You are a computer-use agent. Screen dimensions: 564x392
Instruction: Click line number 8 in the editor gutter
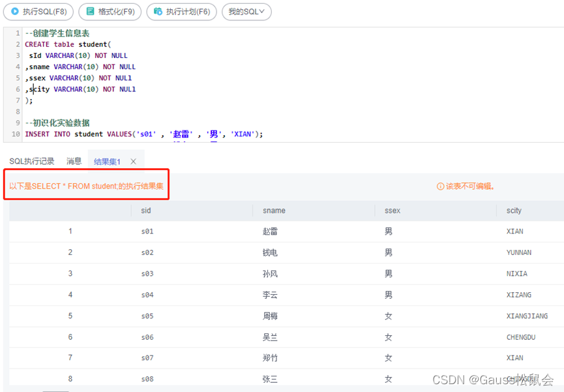point(18,112)
